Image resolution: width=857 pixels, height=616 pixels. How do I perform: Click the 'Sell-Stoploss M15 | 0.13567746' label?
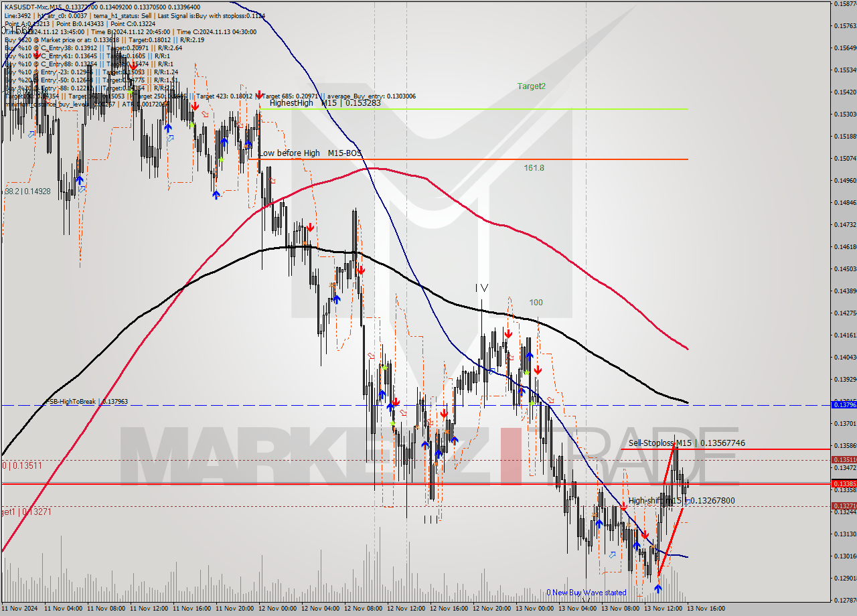pos(687,443)
